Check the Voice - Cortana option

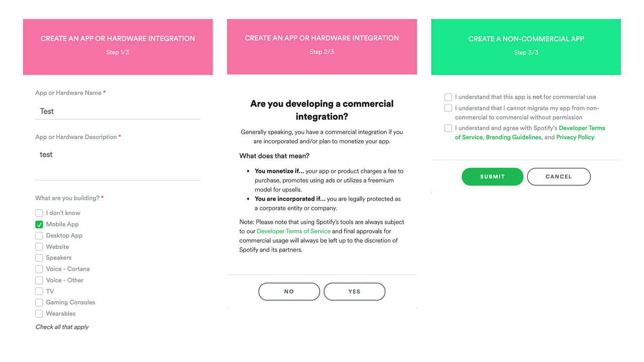point(39,268)
